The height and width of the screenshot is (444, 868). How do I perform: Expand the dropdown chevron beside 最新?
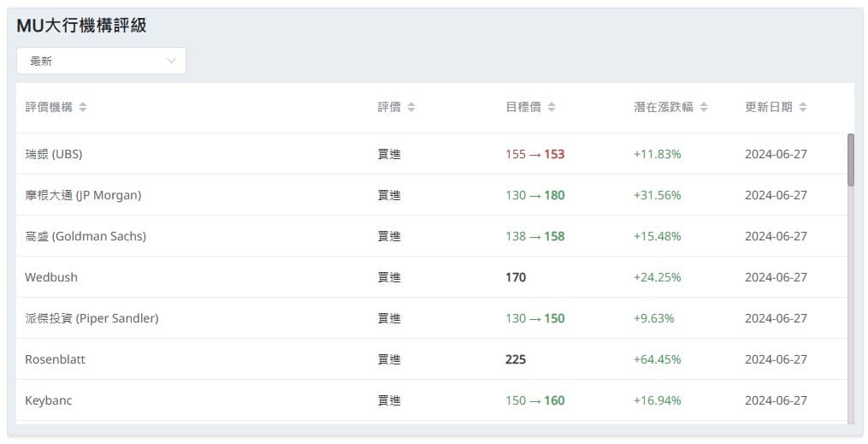(x=172, y=61)
